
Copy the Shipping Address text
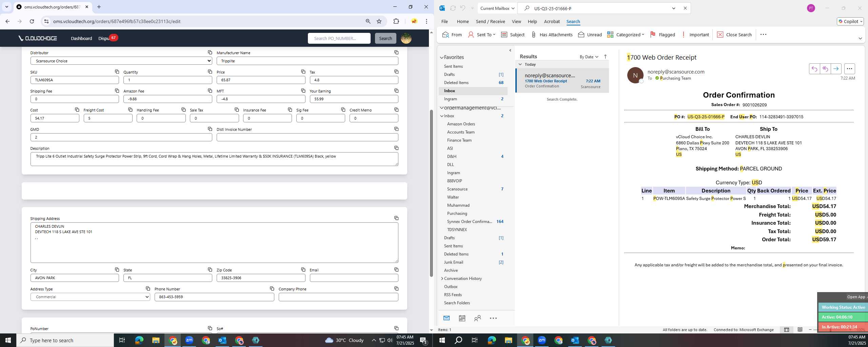396,218
